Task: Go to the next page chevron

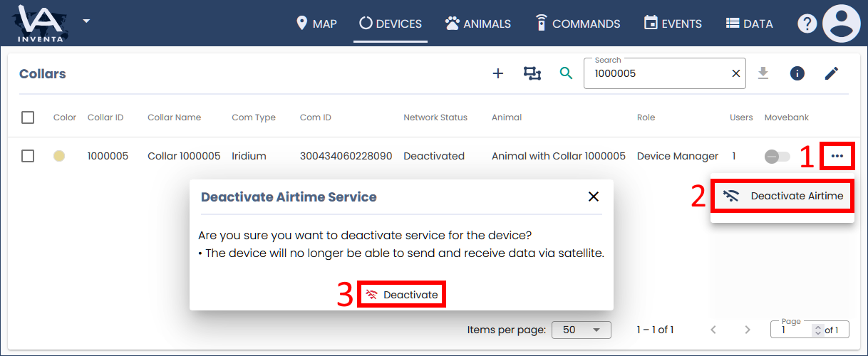Action: click(x=748, y=330)
